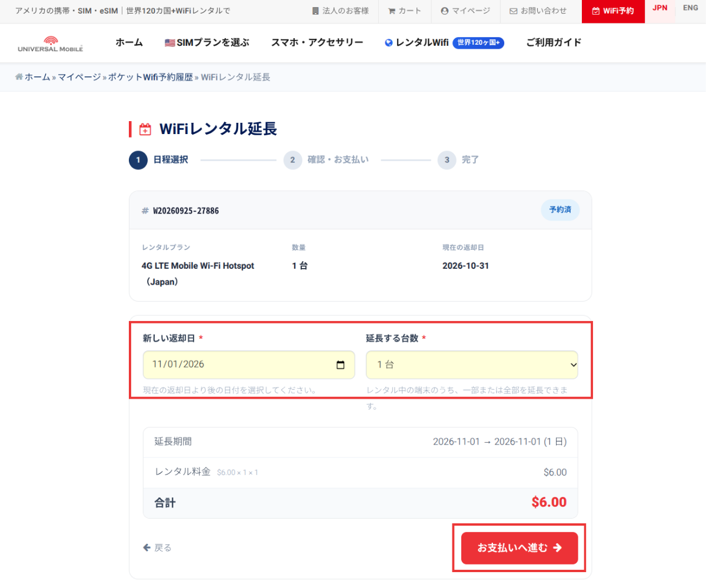Click the total amount $6.00 in red
Screen dimensions: 706x588
tap(549, 502)
